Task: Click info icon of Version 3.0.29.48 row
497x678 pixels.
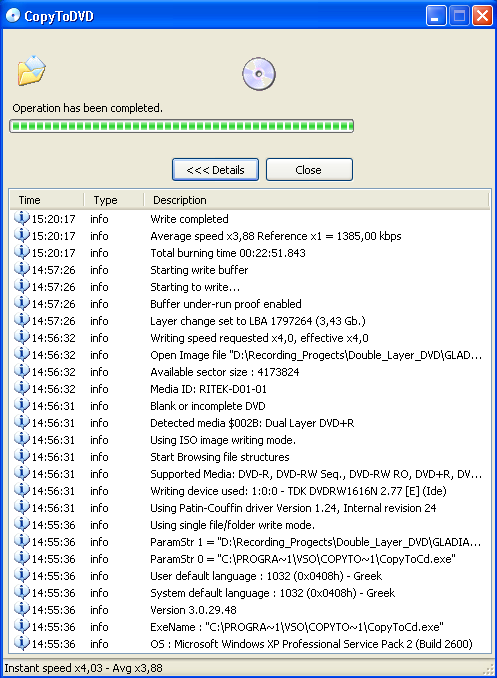Action: [x=22, y=609]
